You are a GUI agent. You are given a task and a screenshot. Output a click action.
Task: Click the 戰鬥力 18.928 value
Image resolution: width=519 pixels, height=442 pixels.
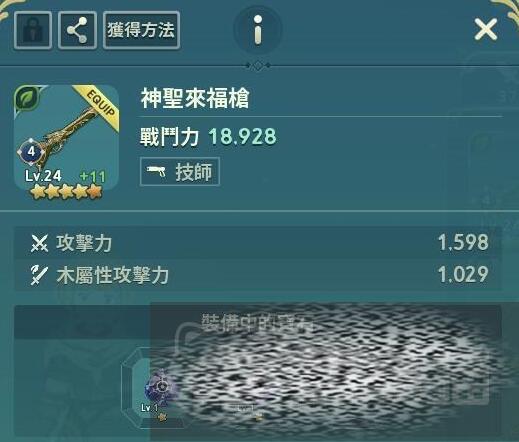(242, 136)
